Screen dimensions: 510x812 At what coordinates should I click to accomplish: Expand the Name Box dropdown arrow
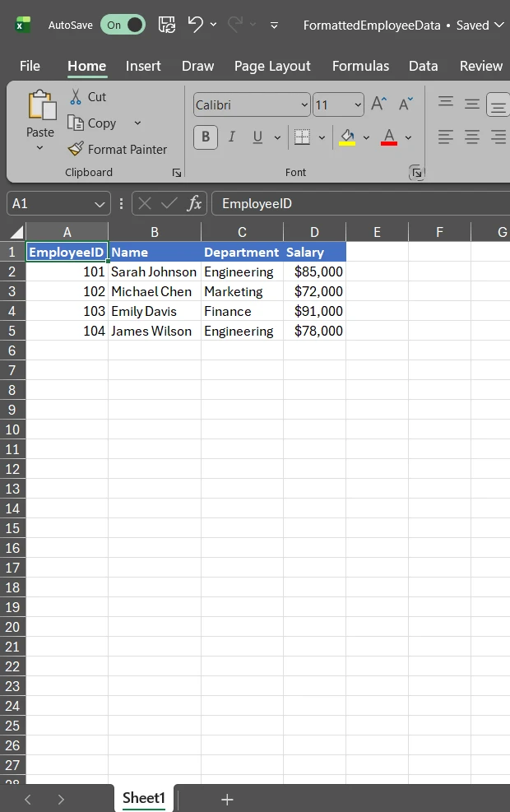100,204
